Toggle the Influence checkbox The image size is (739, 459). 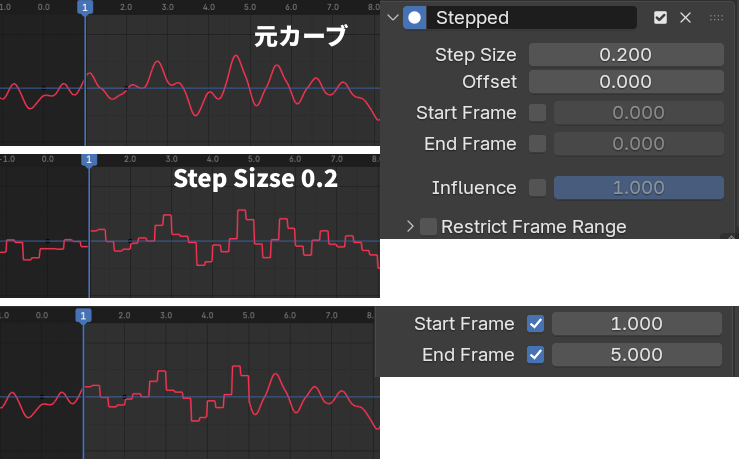(538, 187)
